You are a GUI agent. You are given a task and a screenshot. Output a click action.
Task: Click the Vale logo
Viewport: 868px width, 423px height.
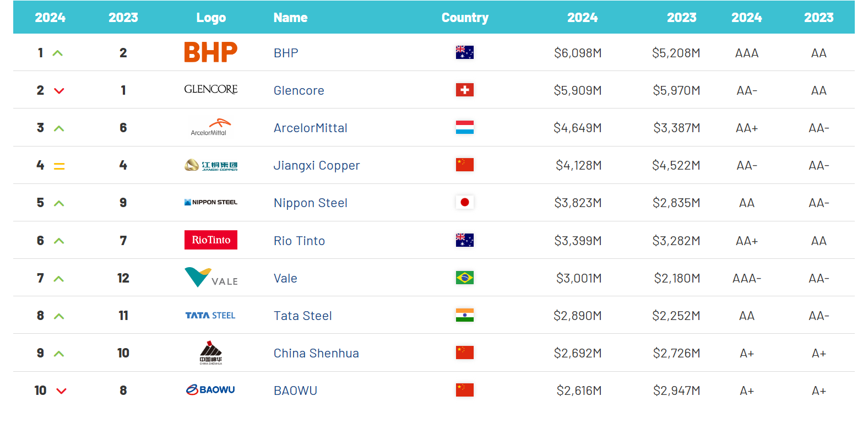click(210, 278)
